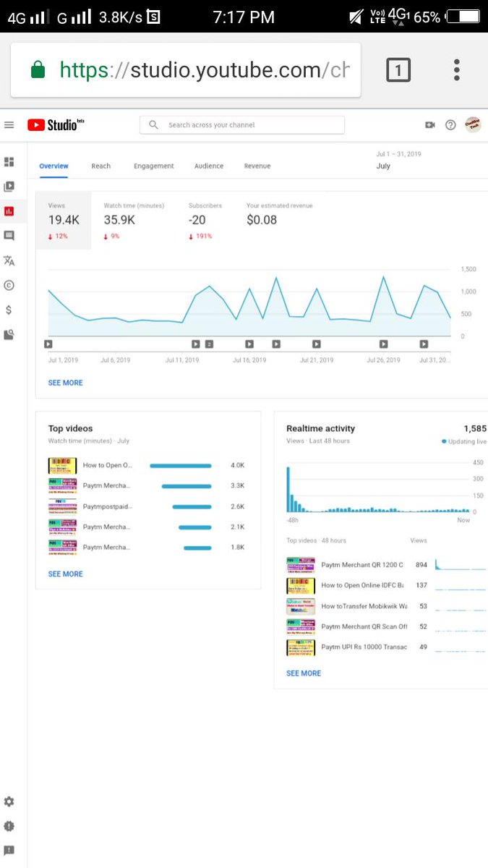The image size is (488, 868).
Task: Open the Dashboard icon in sidebar
Action: 9,162
